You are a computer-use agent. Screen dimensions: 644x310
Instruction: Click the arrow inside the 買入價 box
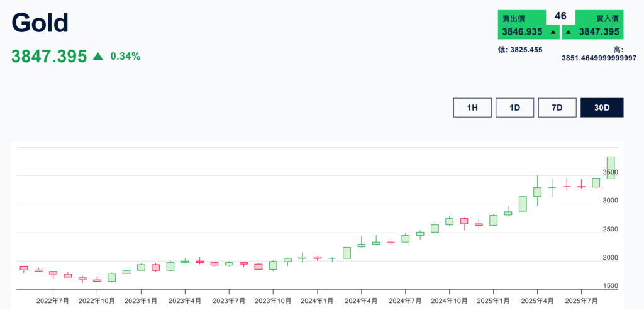[x=568, y=32]
